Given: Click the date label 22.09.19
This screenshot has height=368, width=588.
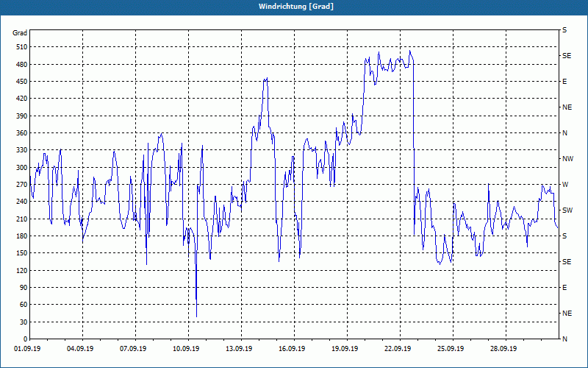Looking at the screenshot, I should tap(398, 349).
